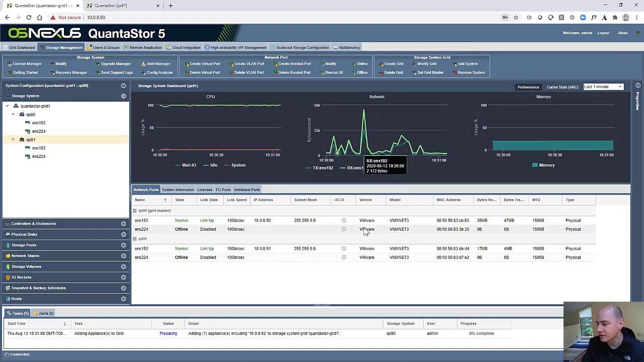Viewport: 644px width, 362px height.
Task: Open Getting Started guide
Action: 23,72
